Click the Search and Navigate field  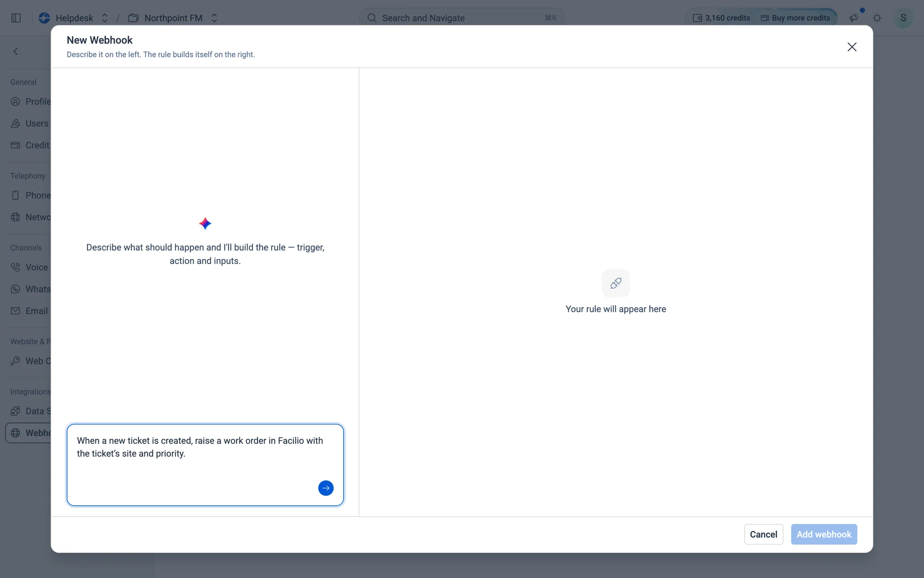point(462,18)
